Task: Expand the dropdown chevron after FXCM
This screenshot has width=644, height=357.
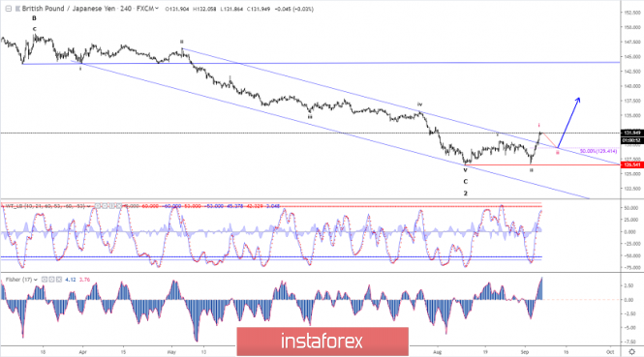Action: pos(157,8)
